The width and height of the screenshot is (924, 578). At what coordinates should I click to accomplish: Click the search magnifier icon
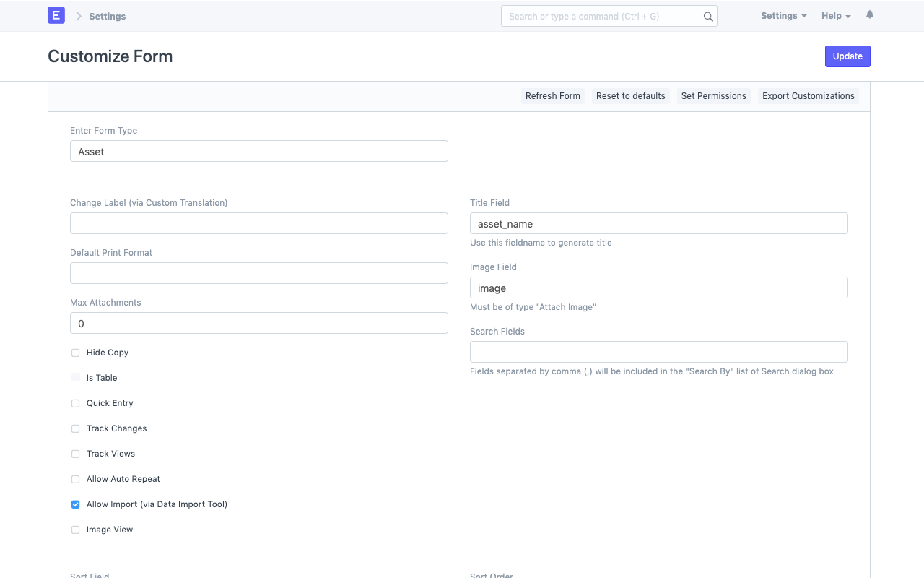tap(708, 17)
